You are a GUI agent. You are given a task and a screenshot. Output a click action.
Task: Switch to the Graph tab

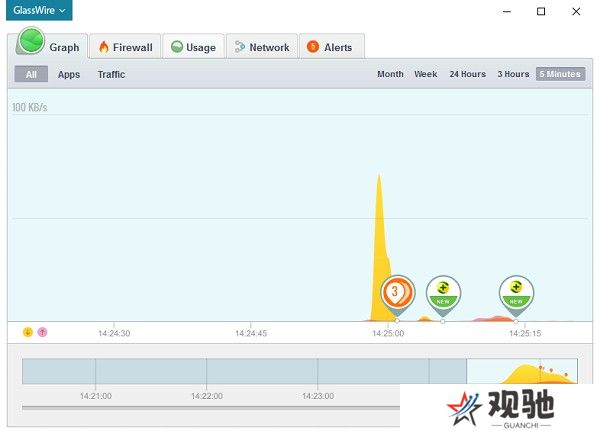[48, 46]
